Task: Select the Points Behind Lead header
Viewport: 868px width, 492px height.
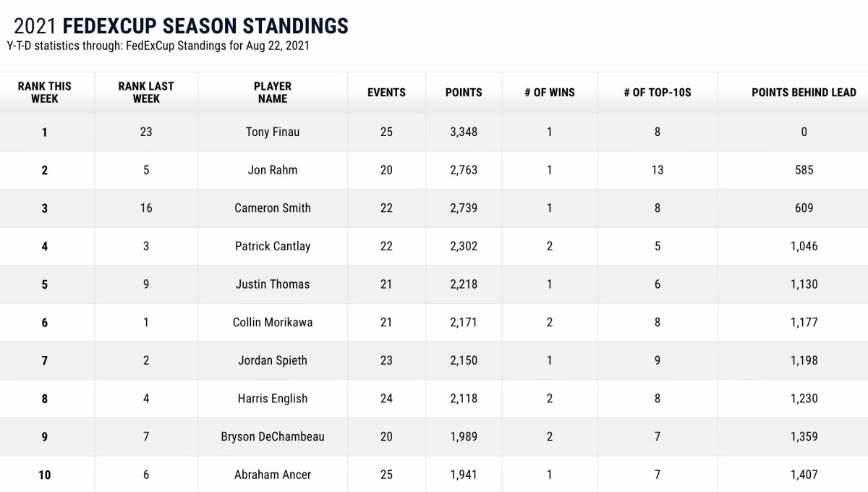Action: pos(804,93)
